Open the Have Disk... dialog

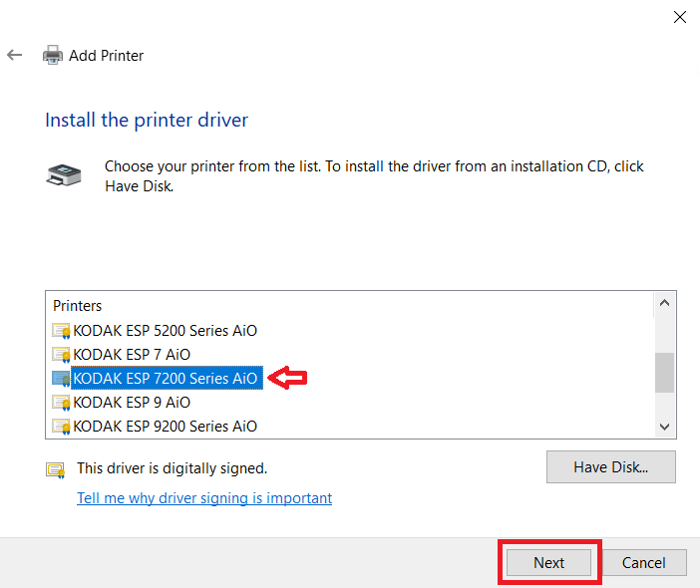click(610, 467)
